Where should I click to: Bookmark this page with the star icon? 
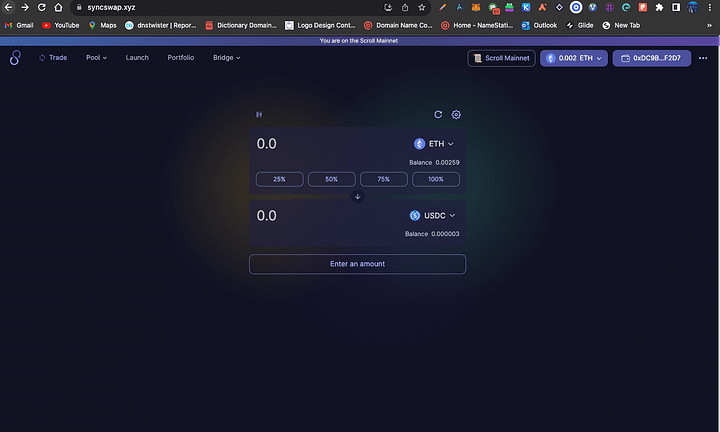tap(422, 7)
